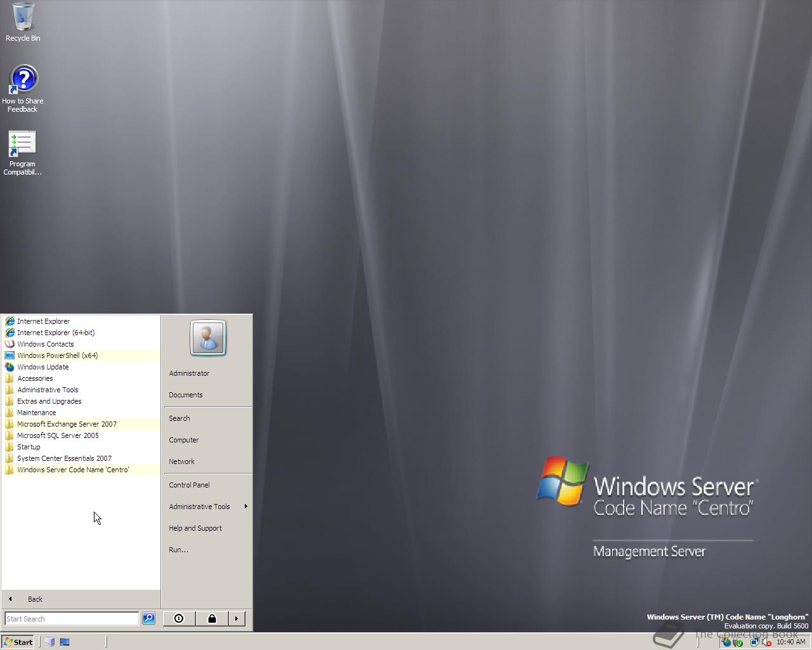Open Search from the Start menu
812x650 pixels.
click(x=208, y=418)
